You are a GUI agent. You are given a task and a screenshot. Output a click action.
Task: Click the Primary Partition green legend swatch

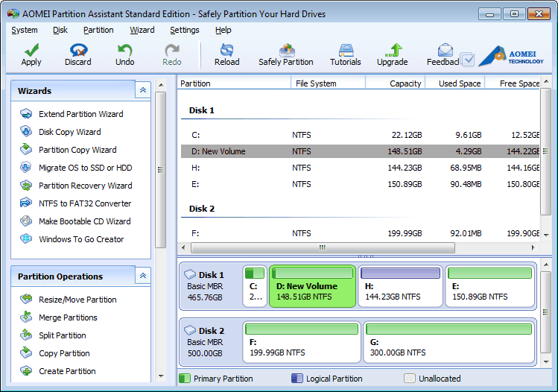(185, 378)
